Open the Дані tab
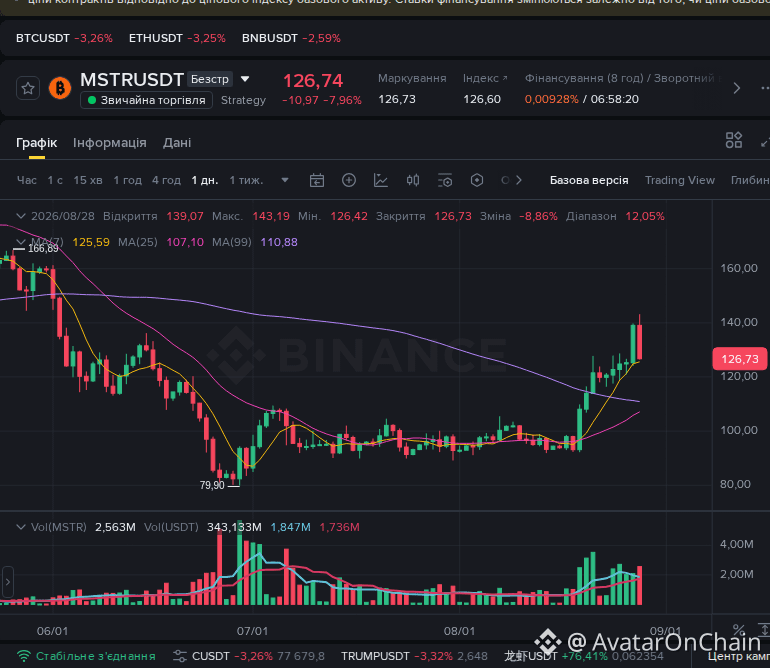770x668 pixels. click(177, 143)
